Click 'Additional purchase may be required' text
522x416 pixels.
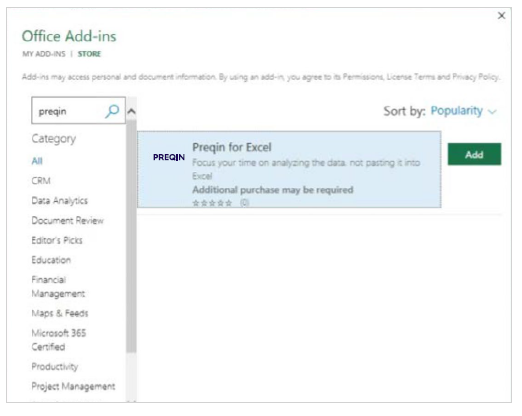273,190
